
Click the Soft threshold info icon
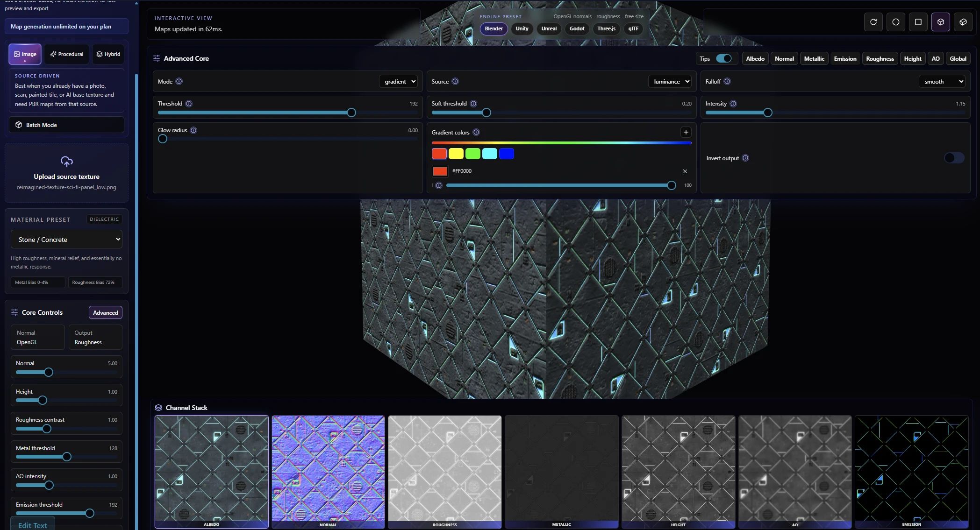pyautogui.click(x=473, y=104)
